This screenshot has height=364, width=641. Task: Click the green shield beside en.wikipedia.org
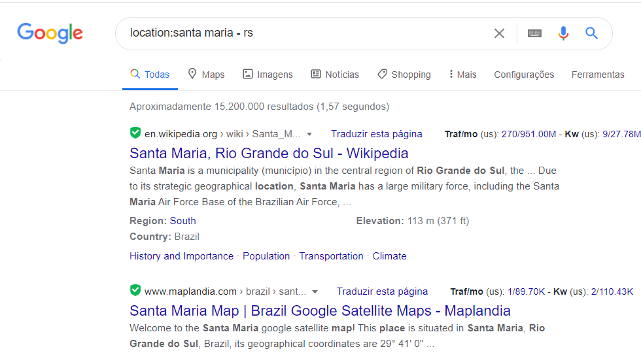(x=135, y=133)
